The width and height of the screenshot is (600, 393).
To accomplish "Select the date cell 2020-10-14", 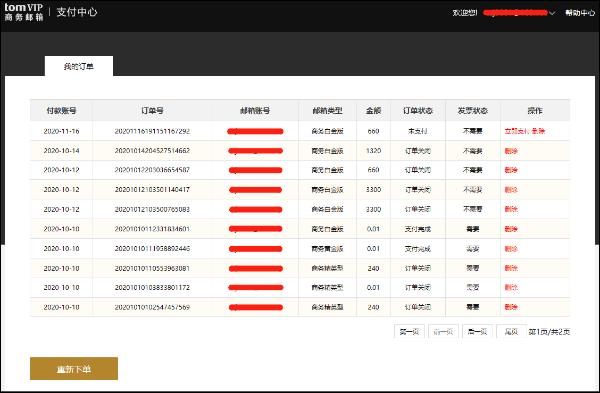I will click(x=61, y=151).
